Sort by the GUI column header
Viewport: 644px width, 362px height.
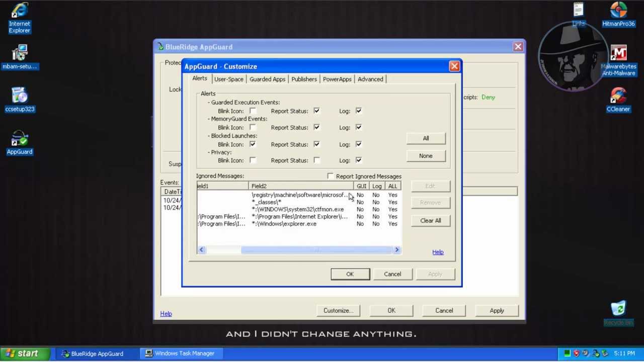362,186
